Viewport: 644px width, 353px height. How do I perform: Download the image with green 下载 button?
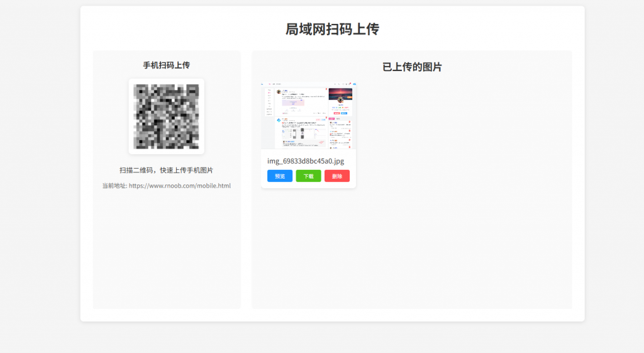pyautogui.click(x=308, y=176)
